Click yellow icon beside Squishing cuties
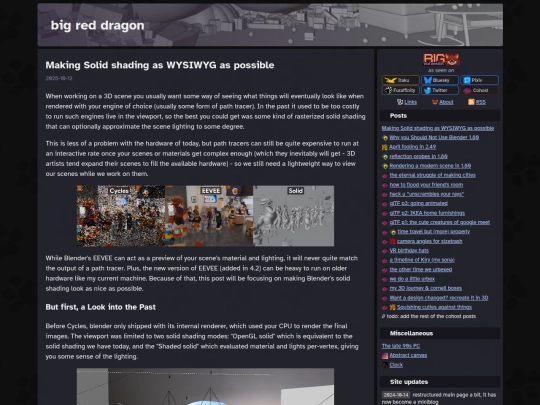Viewport: 540px width, 405px height. pyautogui.click(x=393, y=307)
